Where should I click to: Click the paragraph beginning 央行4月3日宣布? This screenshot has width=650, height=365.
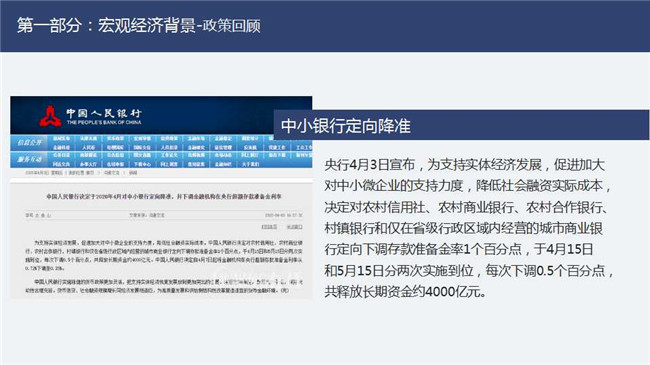click(468, 228)
